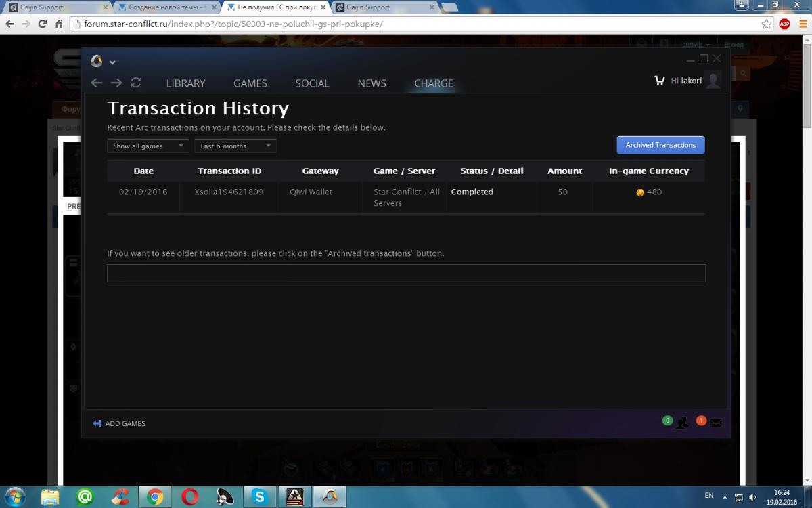The height and width of the screenshot is (508, 812).
Task: Go forward with Arc launcher forward arrow
Action: tap(116, 82)
